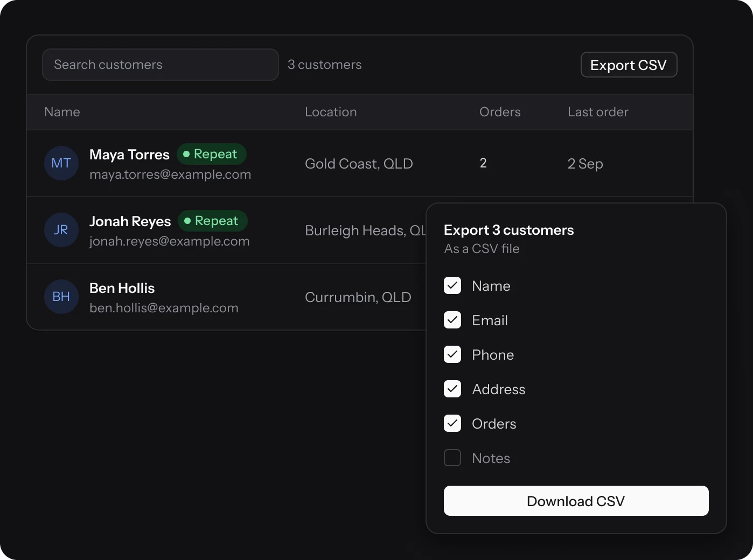753x560 pixels.
Task: Download the CSV file
Action: pos(576,501)
